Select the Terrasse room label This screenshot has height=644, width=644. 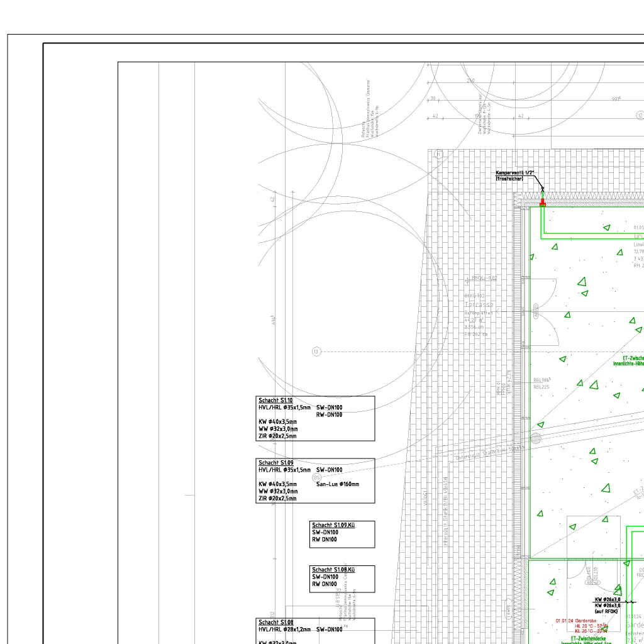pyautogui.click(x=479, y=304)
